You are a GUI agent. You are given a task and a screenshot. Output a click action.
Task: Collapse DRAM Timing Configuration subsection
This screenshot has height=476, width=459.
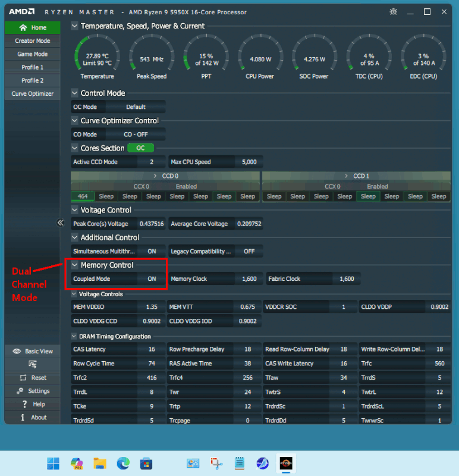74,336
